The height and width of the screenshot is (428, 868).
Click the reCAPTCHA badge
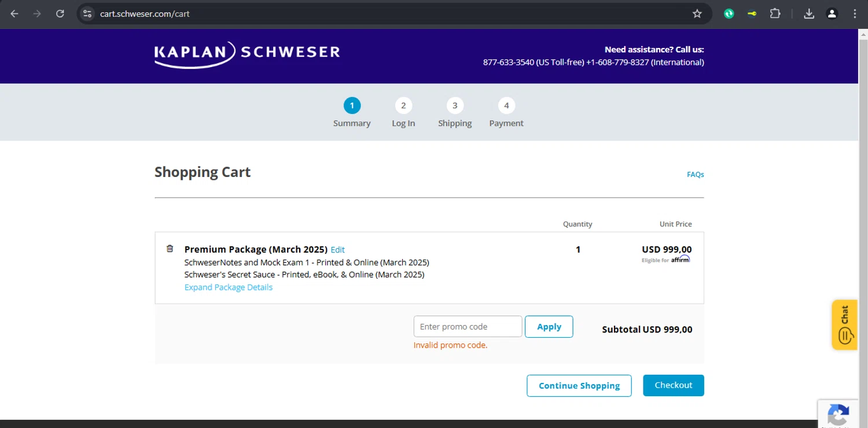[838, 414]
